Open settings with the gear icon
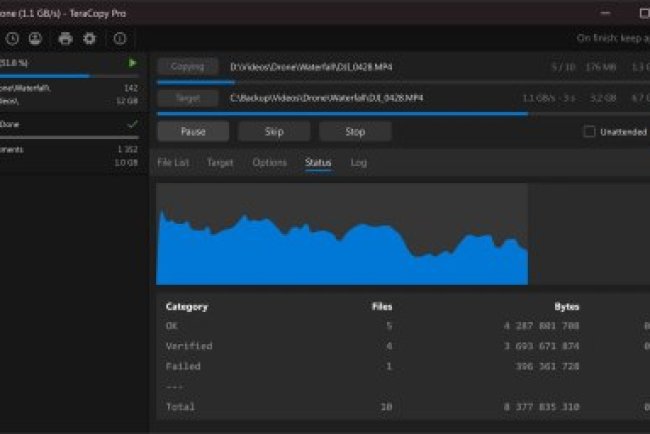Screen dimensions: 650x434 click(x=90, y=39)
